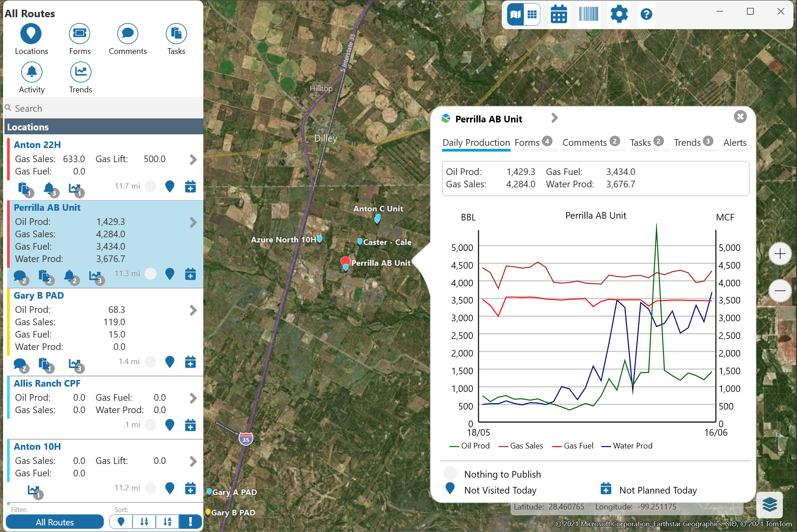Open the calendar view in top toolbar
The image size is (797, 532).
[559, 15]
